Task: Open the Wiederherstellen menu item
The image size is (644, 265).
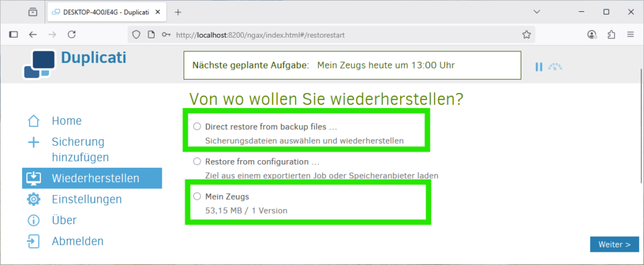Action: tap(92, 178)
